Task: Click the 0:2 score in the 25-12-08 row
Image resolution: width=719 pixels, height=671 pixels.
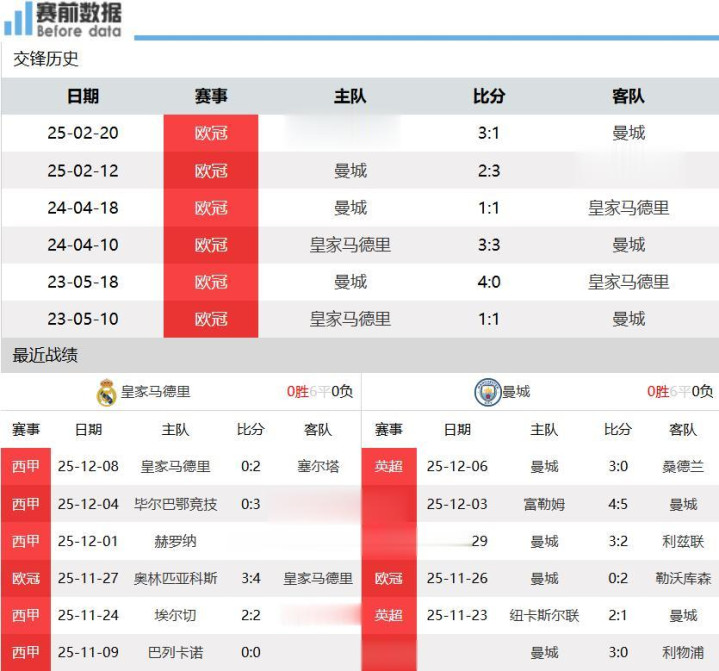Action: [x=251, y=466]
